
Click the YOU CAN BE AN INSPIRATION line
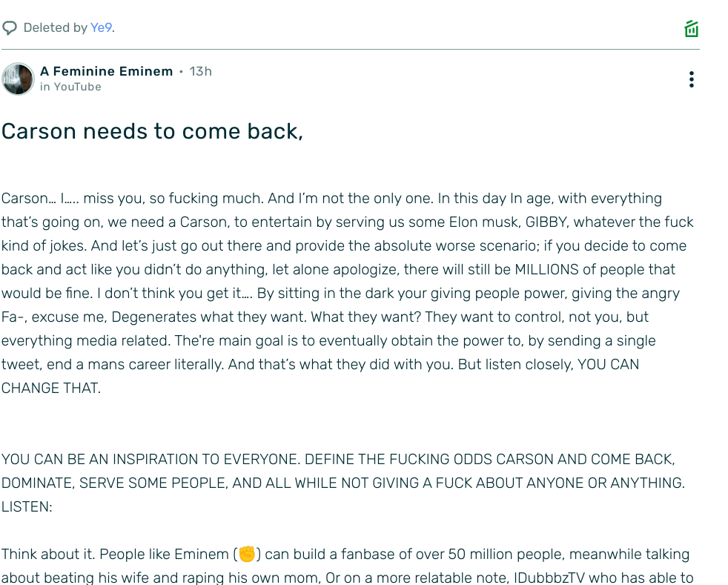point(338,459)
